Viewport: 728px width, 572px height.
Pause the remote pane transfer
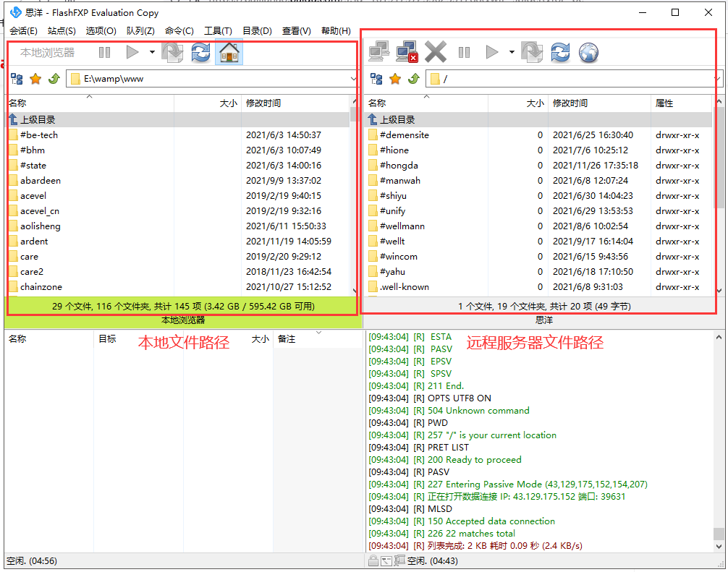[x=464, y=53]
